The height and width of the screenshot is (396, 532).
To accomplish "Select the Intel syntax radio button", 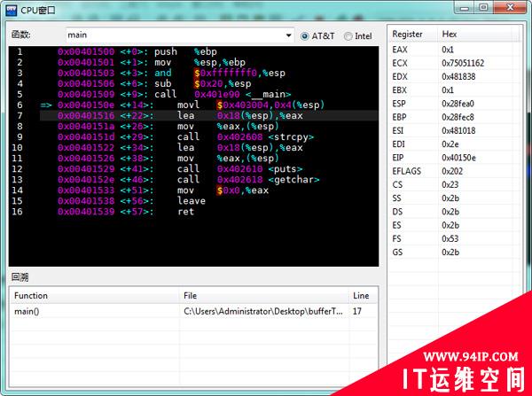I will 348,36.
